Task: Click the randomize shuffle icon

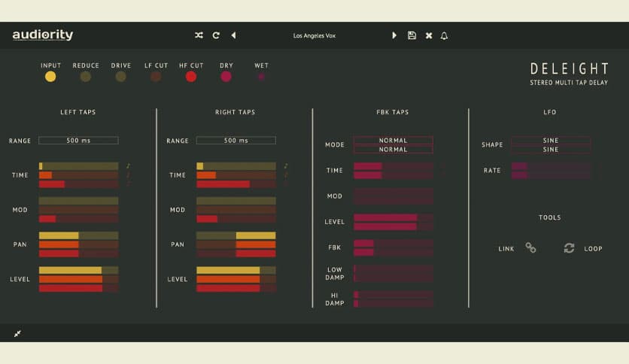Action: (x=199, y=35)
